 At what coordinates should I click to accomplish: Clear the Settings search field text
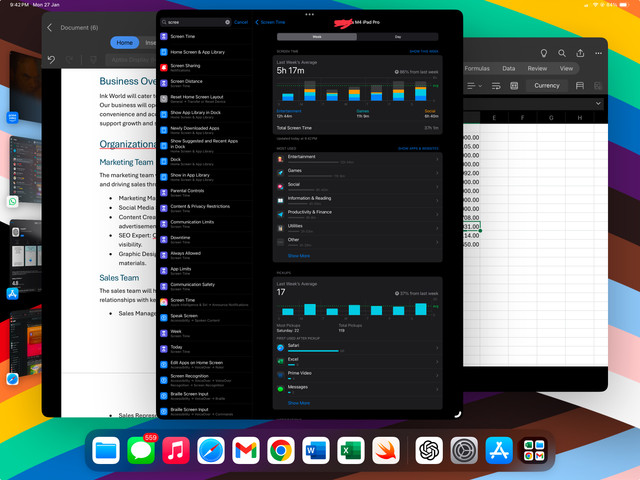coord(227,22)
